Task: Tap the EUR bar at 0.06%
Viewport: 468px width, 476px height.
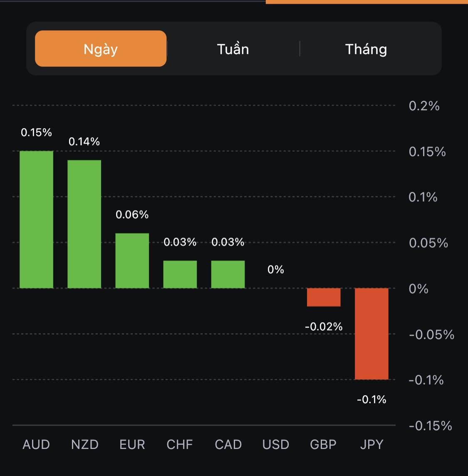Action: pyautogui.click(x=132, y=260)
